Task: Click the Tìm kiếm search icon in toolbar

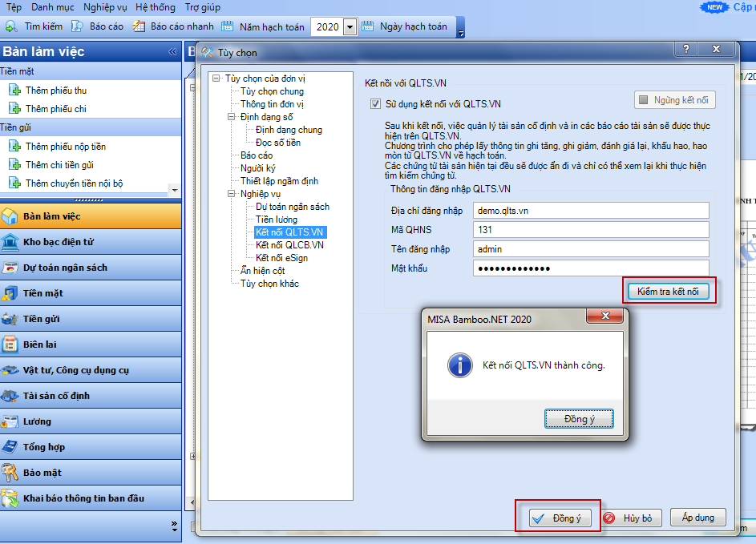Action: 11,26
